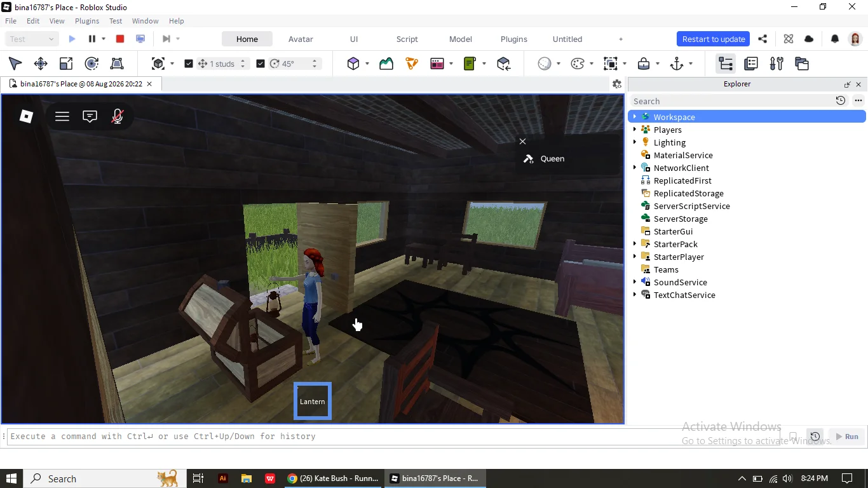This screenshot has width=868, height=488.
Task: Toggle the snap-to-studs move checkbox
Action: click(x=189, y=64)
